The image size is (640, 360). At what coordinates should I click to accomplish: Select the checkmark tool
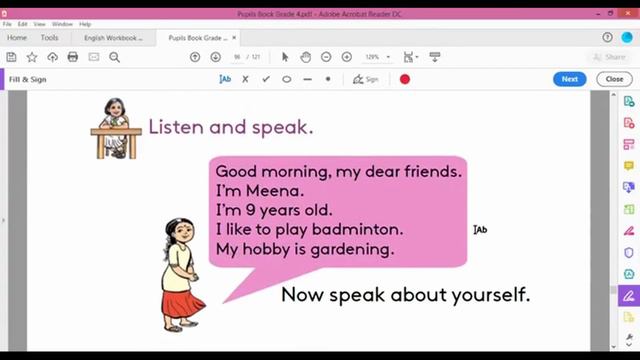(266, 79)
